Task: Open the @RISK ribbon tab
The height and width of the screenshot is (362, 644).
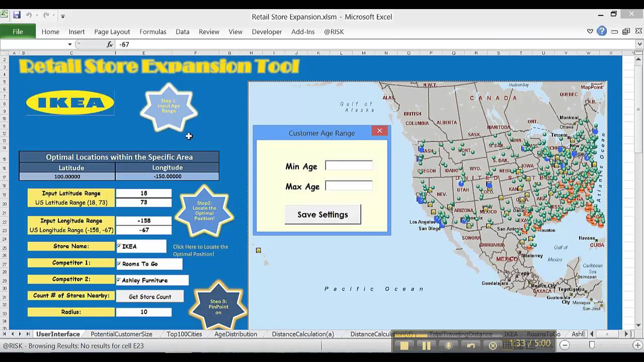Action: [334, 31]
